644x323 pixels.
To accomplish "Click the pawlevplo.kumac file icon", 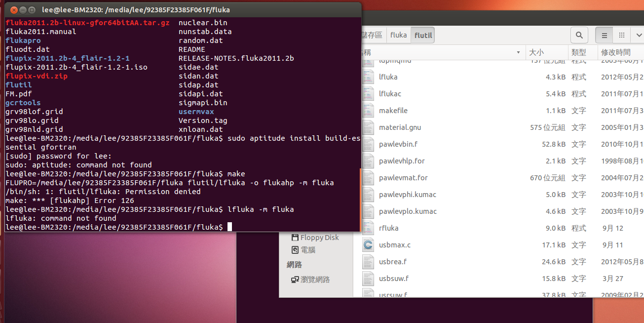I will 368,211.
